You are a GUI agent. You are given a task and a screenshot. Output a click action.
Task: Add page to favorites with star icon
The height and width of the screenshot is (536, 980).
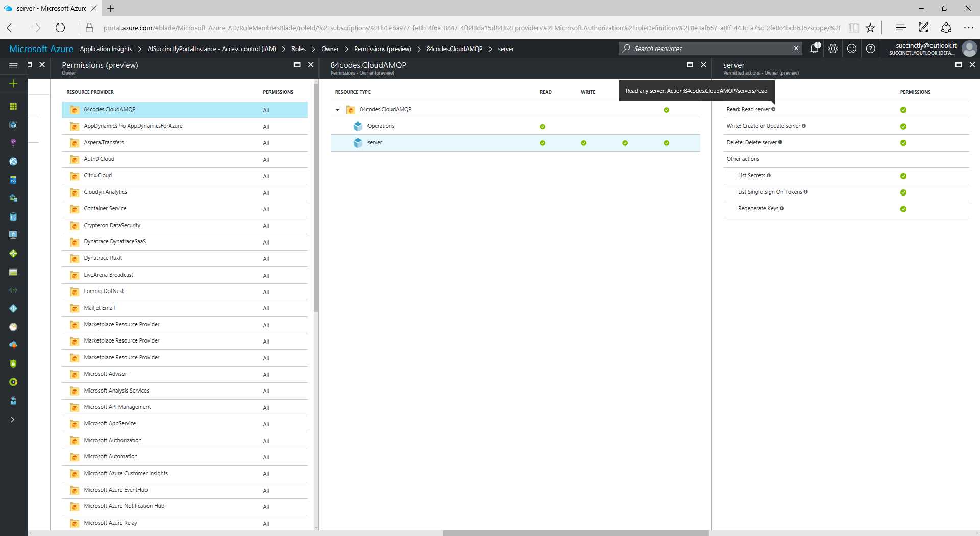pos(871,28)
